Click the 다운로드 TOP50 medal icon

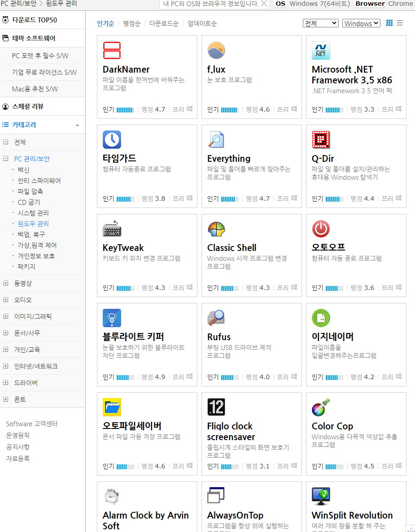tap(5, 20)
